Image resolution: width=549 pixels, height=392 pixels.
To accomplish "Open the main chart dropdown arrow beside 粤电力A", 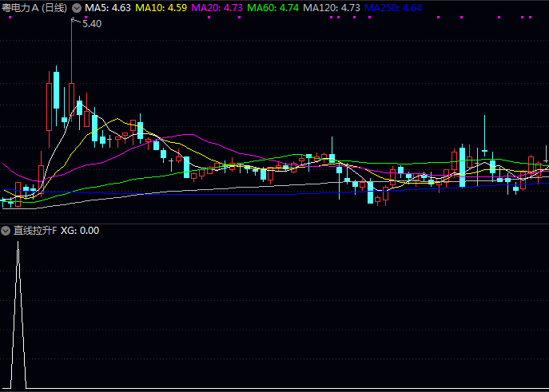I will pyautogui.click(x=77, y=7).
